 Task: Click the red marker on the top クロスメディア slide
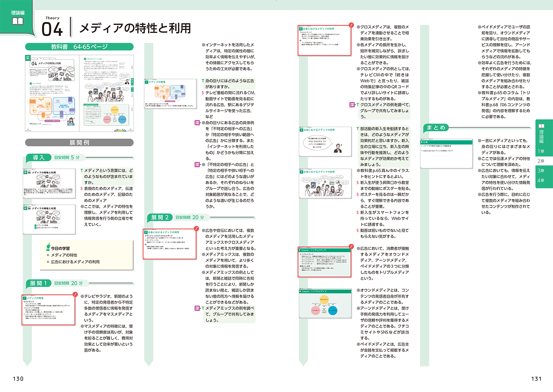[351, 25]
